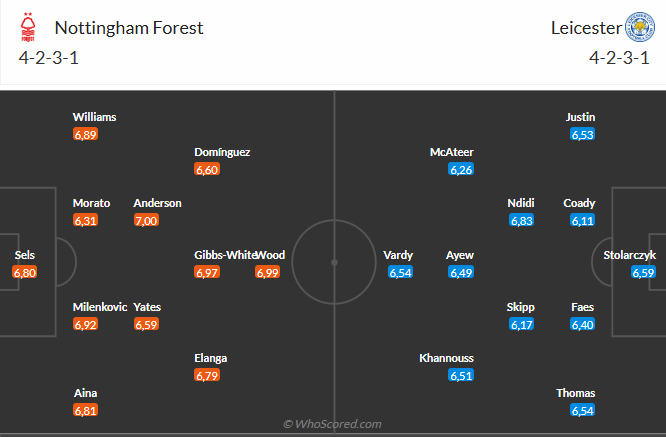
Task: Click Anderson's 7,00 rating badge
Action: tap(146, 220)
